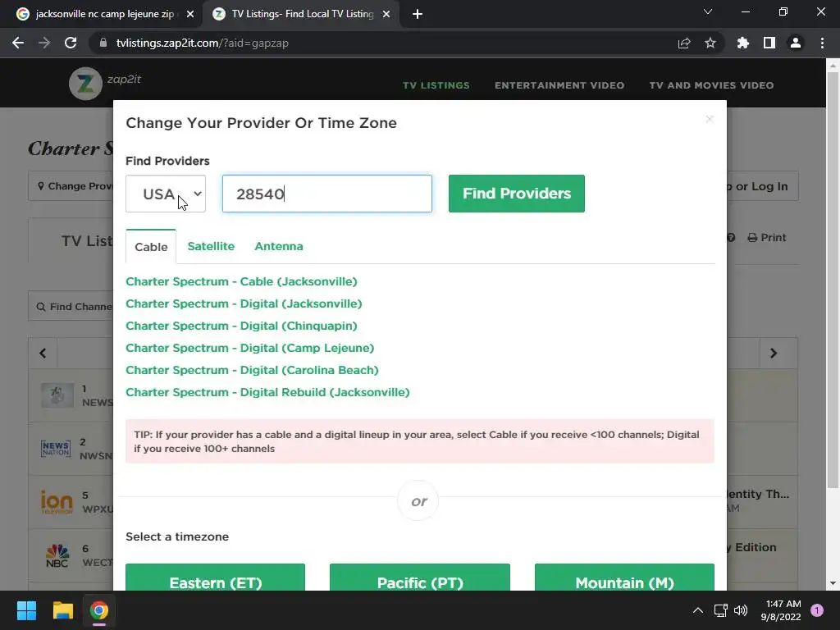Open TV AND MOVIES VIDEO navigation item
This screenshot has width=840, height=630.
pos(711,85)
